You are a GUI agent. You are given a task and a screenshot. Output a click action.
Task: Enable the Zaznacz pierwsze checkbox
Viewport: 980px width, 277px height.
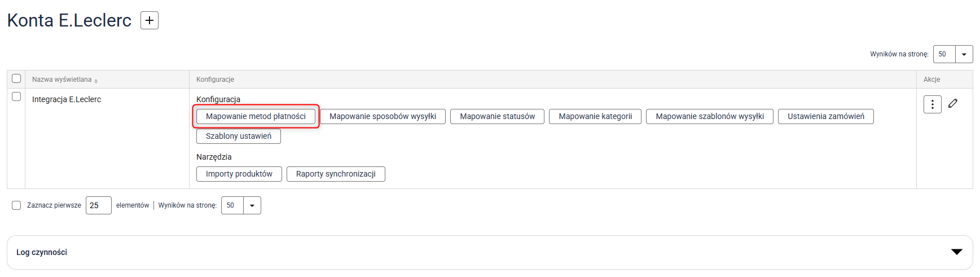(x=16, y=205)
